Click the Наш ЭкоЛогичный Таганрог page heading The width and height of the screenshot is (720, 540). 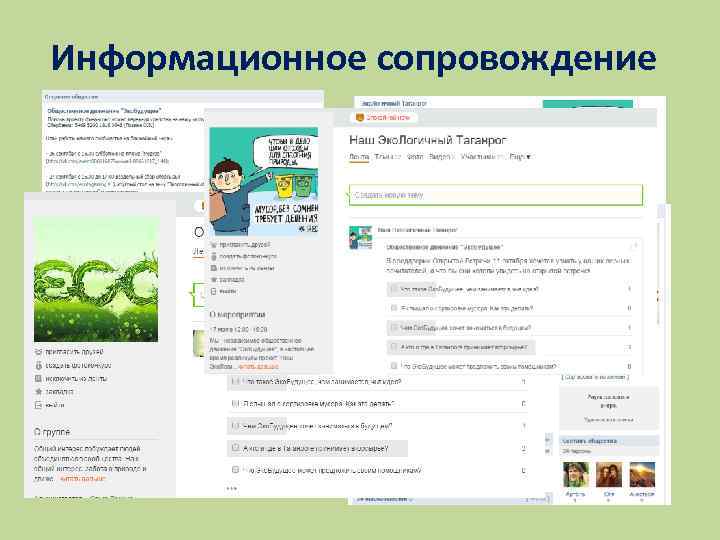[x=428, y=140]
